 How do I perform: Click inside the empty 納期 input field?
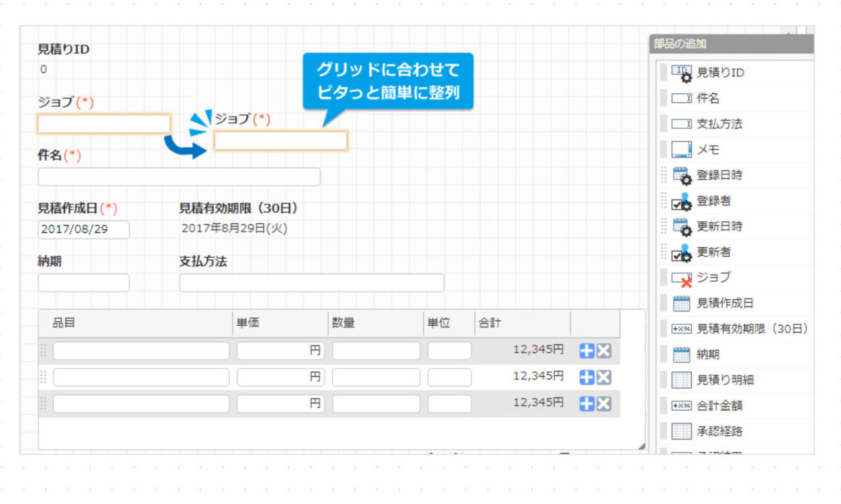83,282
